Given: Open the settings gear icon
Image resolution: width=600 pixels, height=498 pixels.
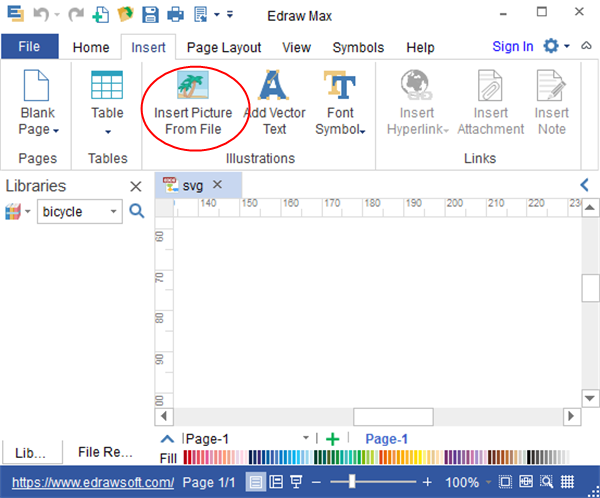Looking at the screenshot, I should 551,46.
